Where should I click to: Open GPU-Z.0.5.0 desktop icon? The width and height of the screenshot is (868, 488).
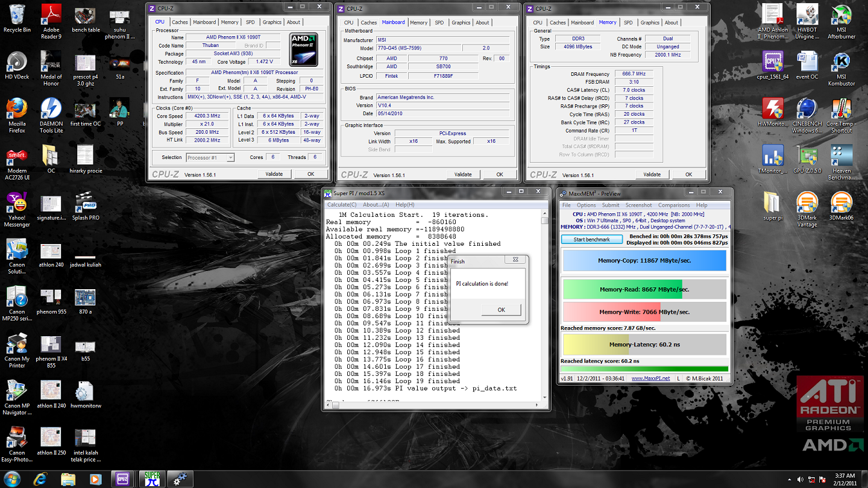[x=807, y=160]
